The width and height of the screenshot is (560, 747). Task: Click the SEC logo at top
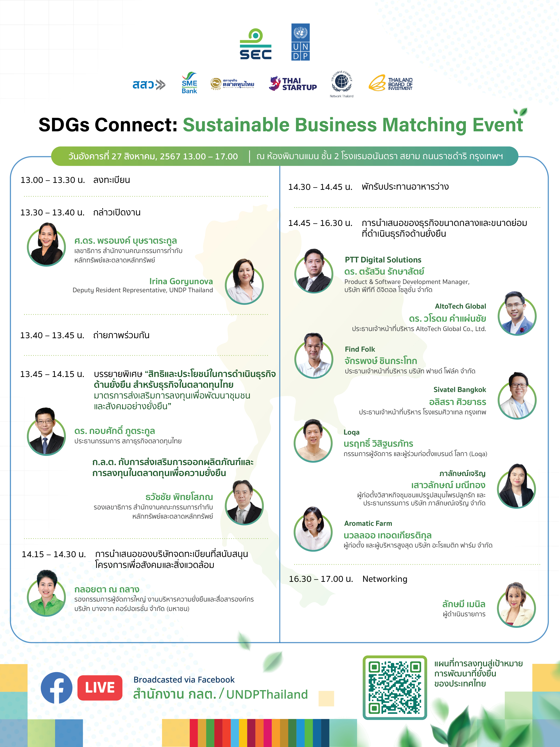point(256,44)
